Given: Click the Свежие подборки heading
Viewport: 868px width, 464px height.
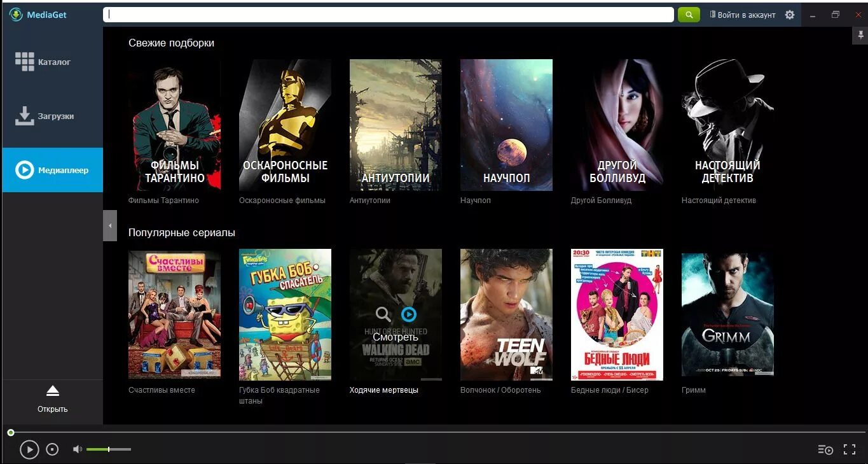Looking at the screenshot, I should tap(171, 43).
